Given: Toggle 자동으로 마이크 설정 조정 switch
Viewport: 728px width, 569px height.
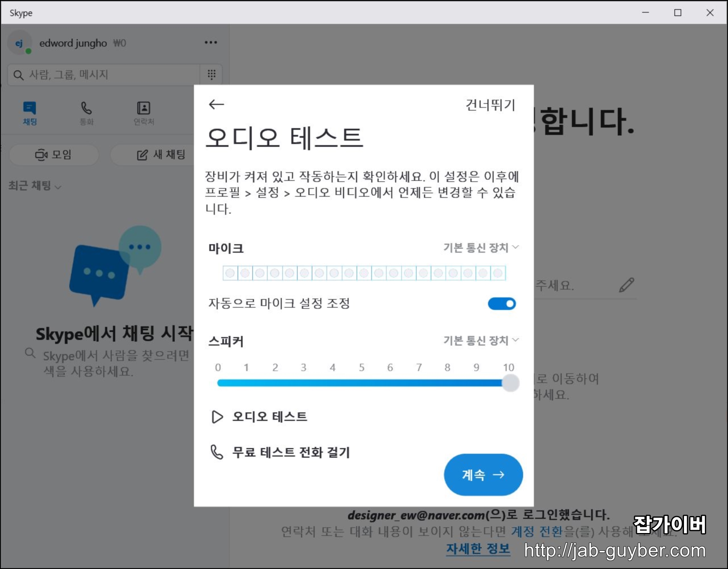Looking at the screenshot, I should [x=502, y=303].
